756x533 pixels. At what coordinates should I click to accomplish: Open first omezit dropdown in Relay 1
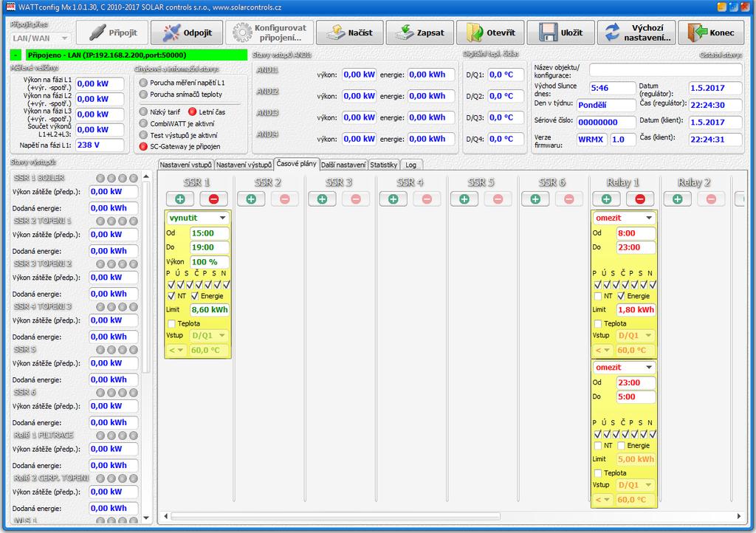624,218
